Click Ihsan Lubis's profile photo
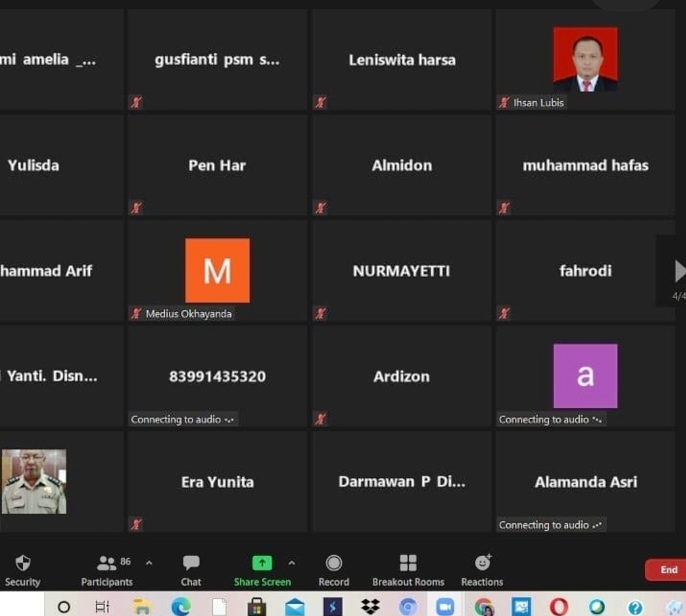Image resolution: width=686 pixels, height=616 pixels. (x=585, y=59)
